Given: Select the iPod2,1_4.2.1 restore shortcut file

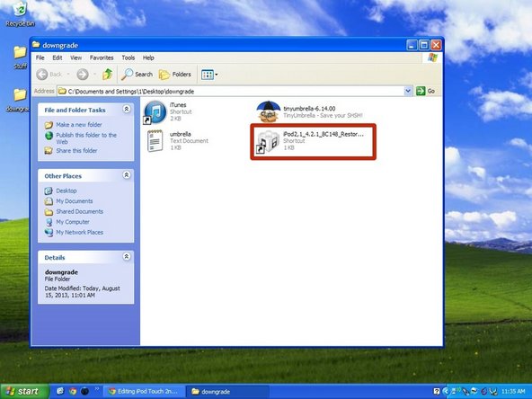Looking at the screenshot, I should [313, 141].
